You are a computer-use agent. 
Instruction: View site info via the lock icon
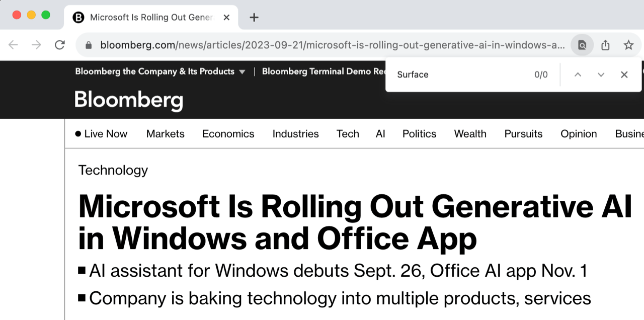click(x=89, y=45)
